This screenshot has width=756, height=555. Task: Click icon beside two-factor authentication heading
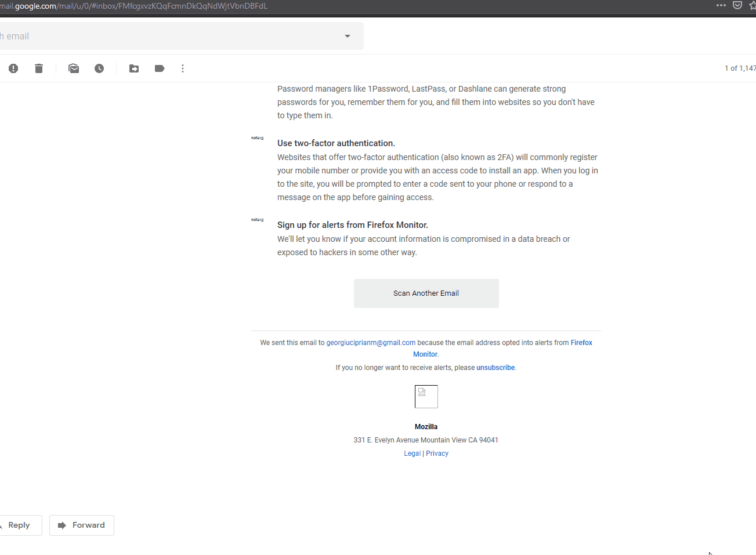click(x=257, y=138)
